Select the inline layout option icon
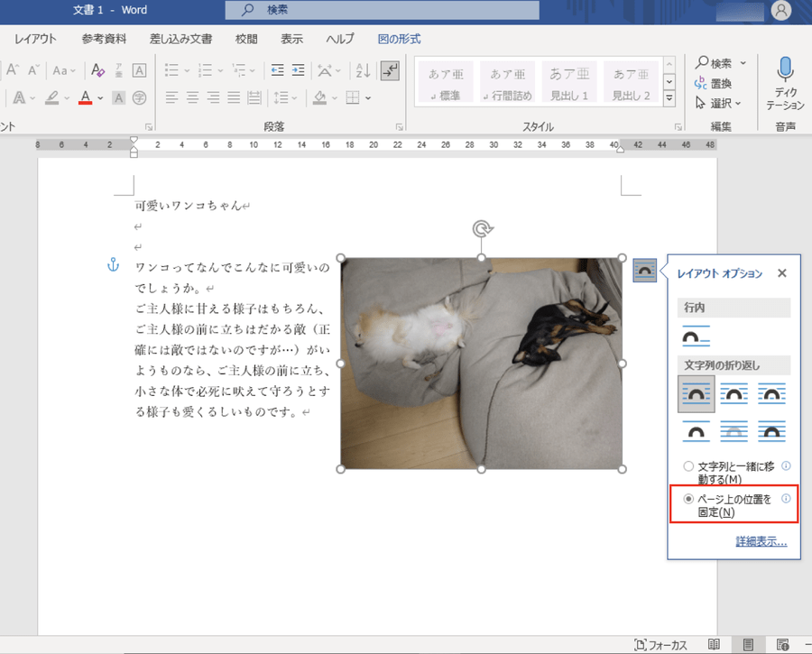 pyautogui.click(x=696, y=337)
